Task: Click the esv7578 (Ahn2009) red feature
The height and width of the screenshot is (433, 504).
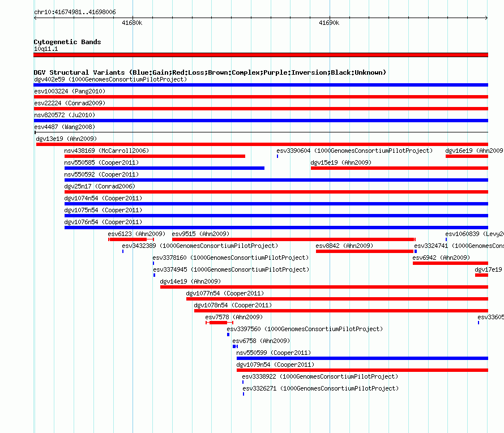Action: click(x=219, y=323)
